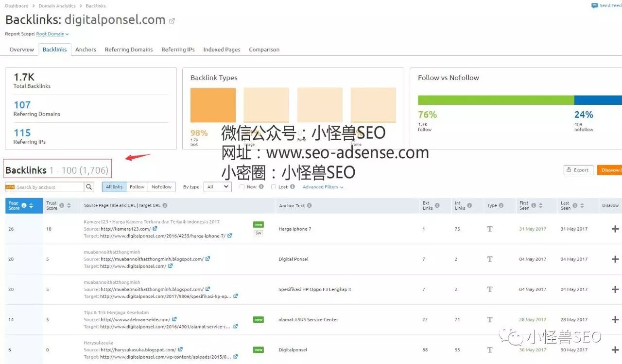Show info icon next to New filter
Image resolution: width=622 pixels, height=364 pixels.
coord(261,186)
